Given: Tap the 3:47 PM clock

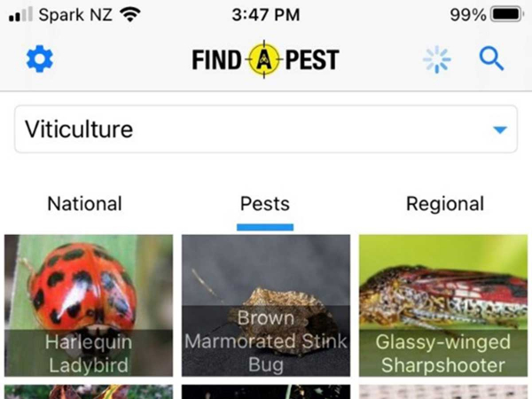Looking at the screenshot, I should (x=266, y=14).
